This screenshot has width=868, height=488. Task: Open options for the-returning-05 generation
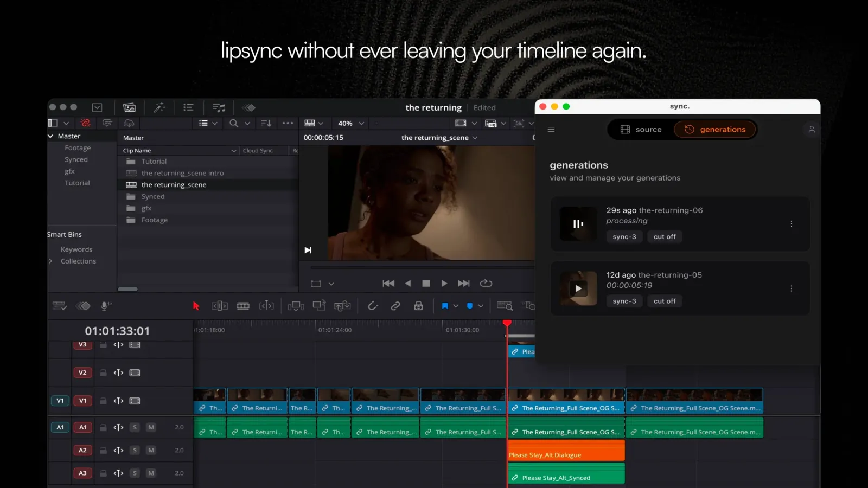click(792, 288)
